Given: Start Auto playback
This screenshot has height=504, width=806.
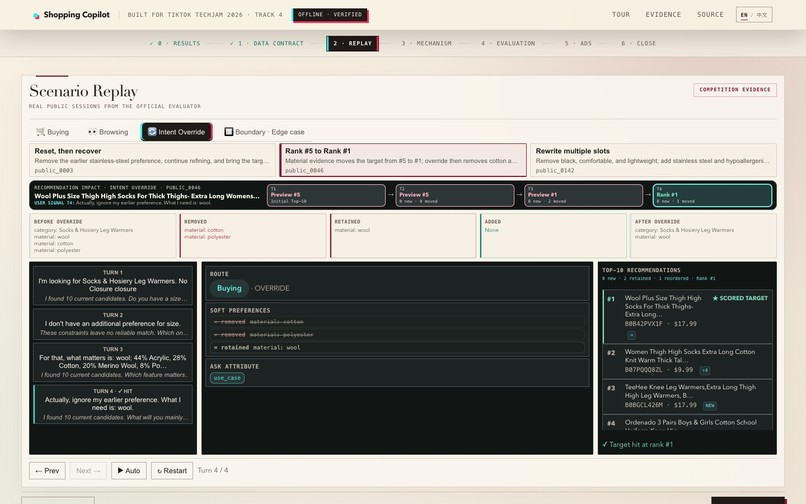Looking at the screenshot, I should tap(129, 471).
